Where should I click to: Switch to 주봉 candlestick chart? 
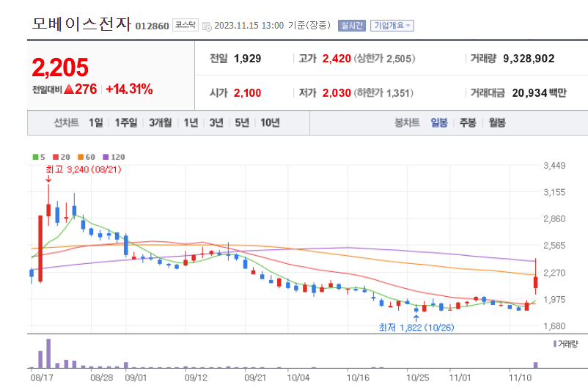(x=468, y=122)
